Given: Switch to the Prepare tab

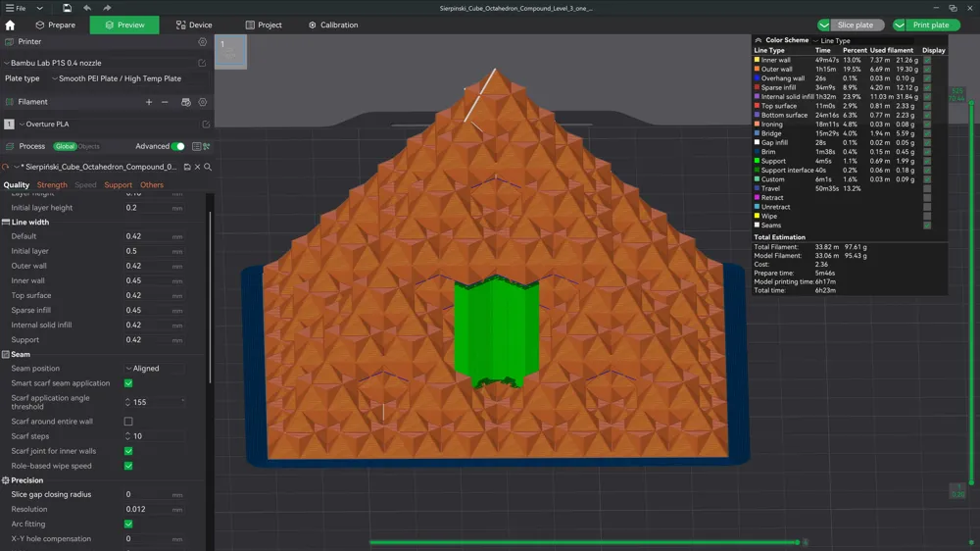Looking at the screenshot, I should click(55, 25).
